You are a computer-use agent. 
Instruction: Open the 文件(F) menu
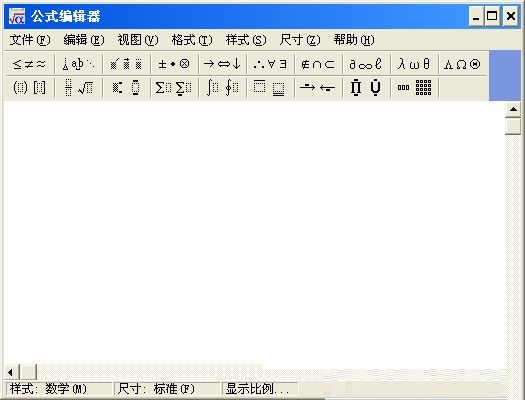click(30, 40)
